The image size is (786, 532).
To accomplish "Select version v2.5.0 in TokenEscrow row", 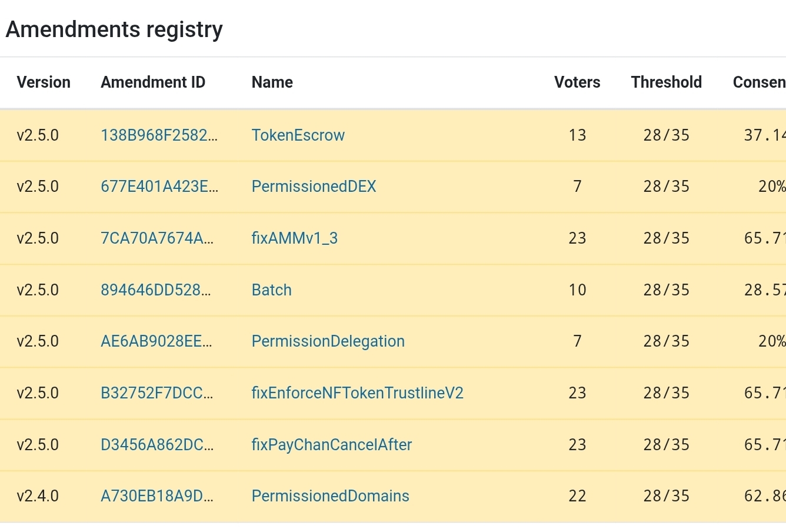I will pyautogui.click(x=38, y=135).
